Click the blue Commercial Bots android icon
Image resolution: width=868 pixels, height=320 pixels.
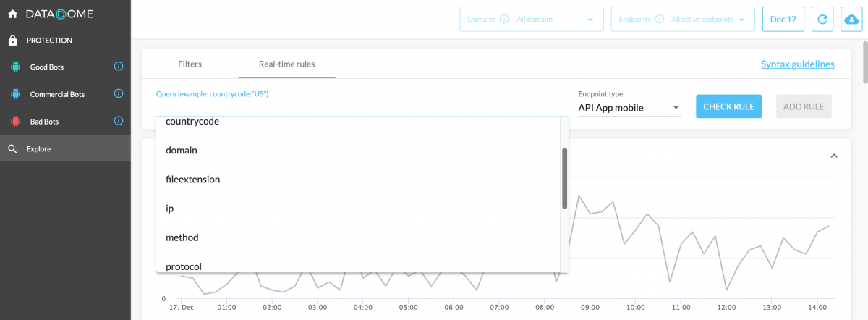click(x=14, y=94)
